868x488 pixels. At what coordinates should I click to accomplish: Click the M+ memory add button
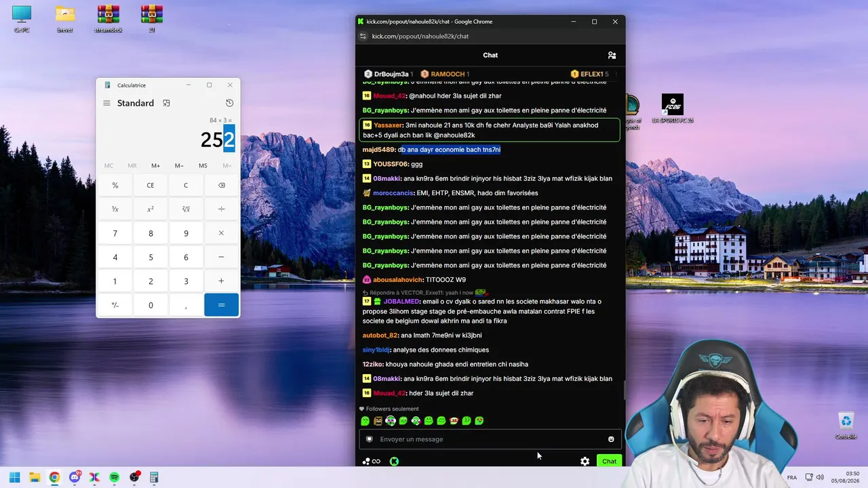coord(155,165)
